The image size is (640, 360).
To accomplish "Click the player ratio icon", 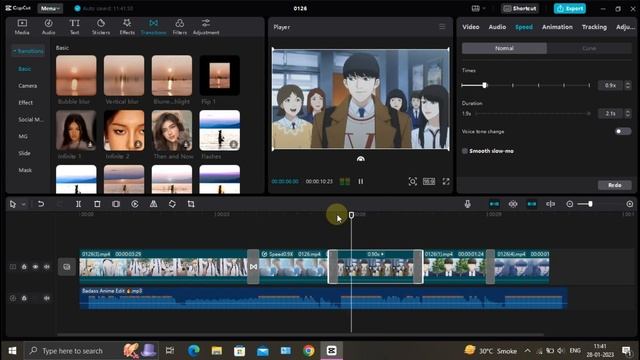I will pyautogui.click(x=429, y=181).
